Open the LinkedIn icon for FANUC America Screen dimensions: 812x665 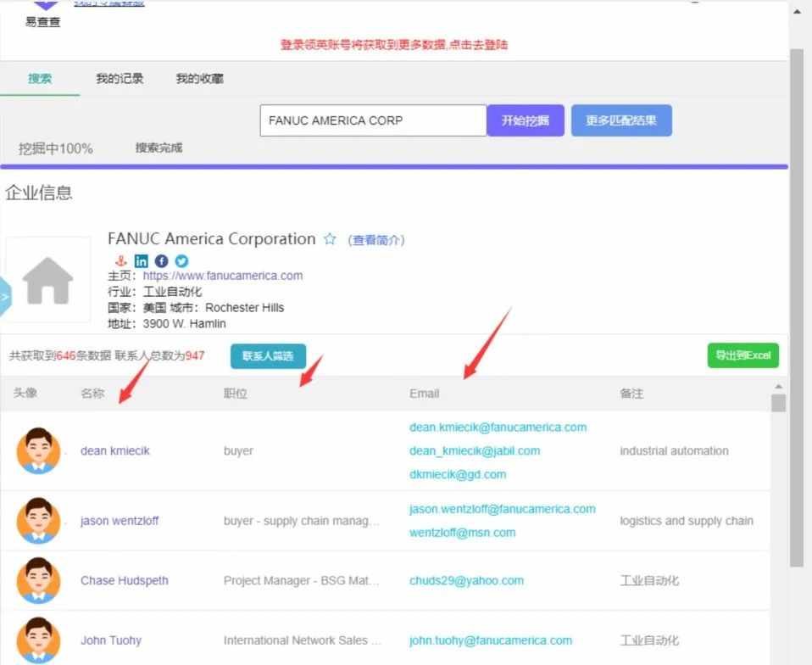(x=141, y=260)
